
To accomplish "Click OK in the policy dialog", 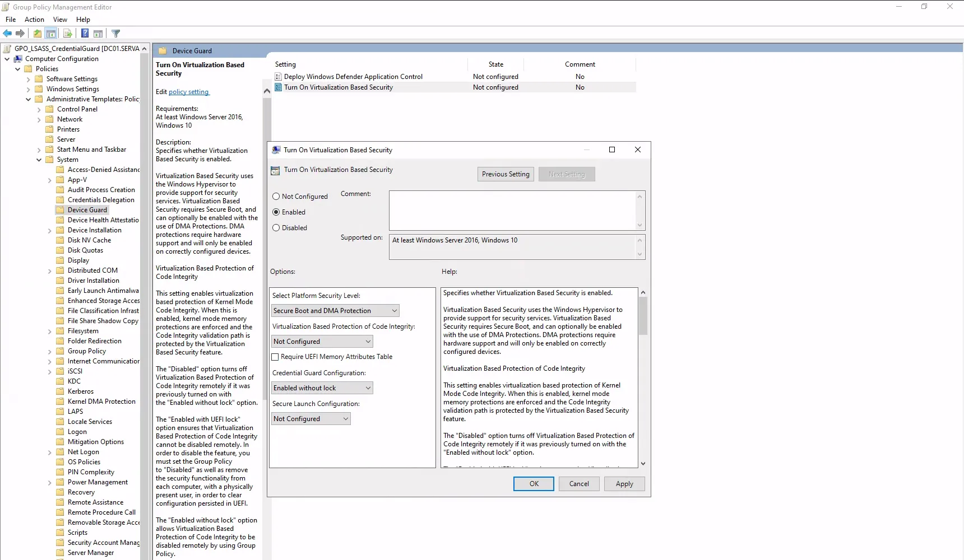I will click(534, 484).
